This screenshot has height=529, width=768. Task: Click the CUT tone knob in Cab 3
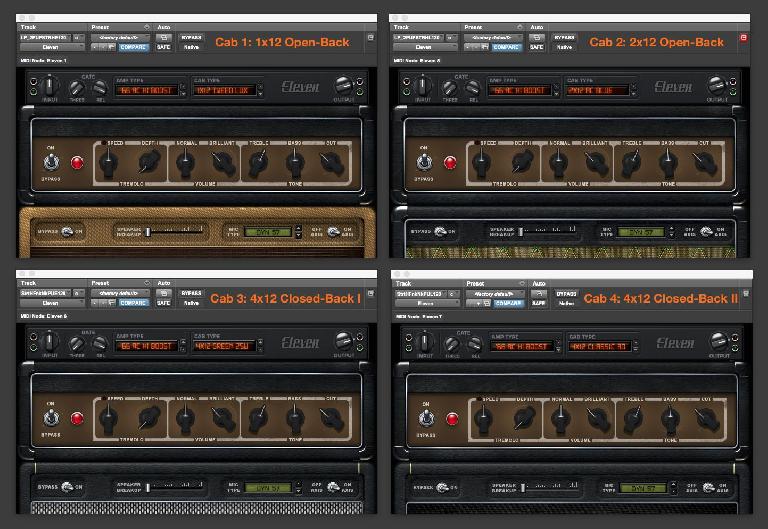pyautogui.click(x=331, y=418)
